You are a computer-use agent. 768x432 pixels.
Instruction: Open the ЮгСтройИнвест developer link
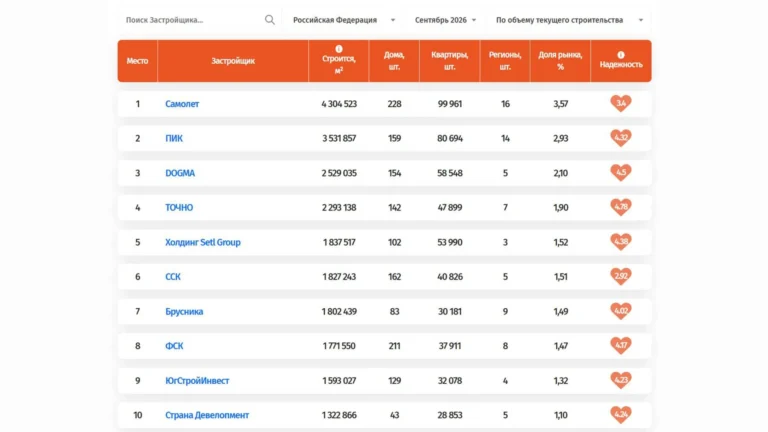point(197,381)
